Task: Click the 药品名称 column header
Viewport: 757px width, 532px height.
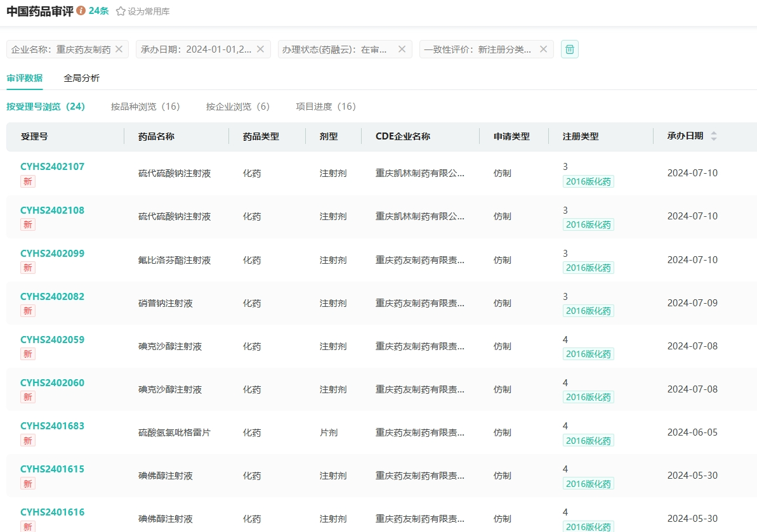Action: (x=156, y=136)
